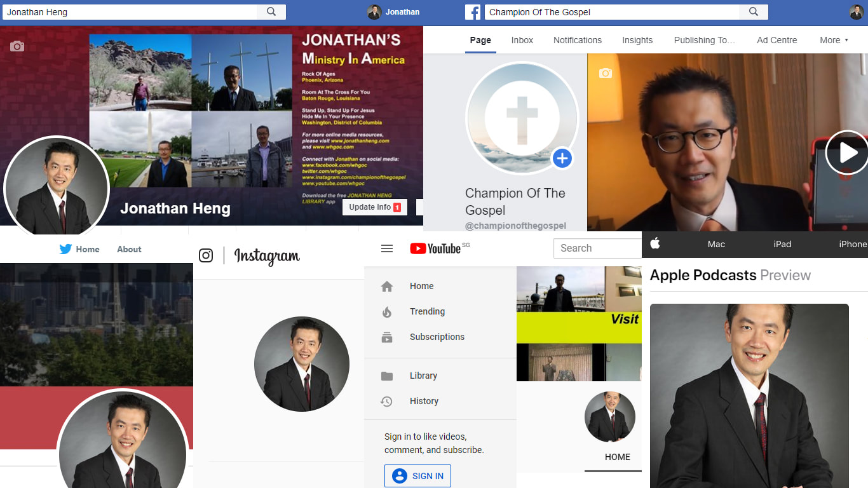Open the Notifications tab
The height and width of the screenshot is (488, 868).
578,40
